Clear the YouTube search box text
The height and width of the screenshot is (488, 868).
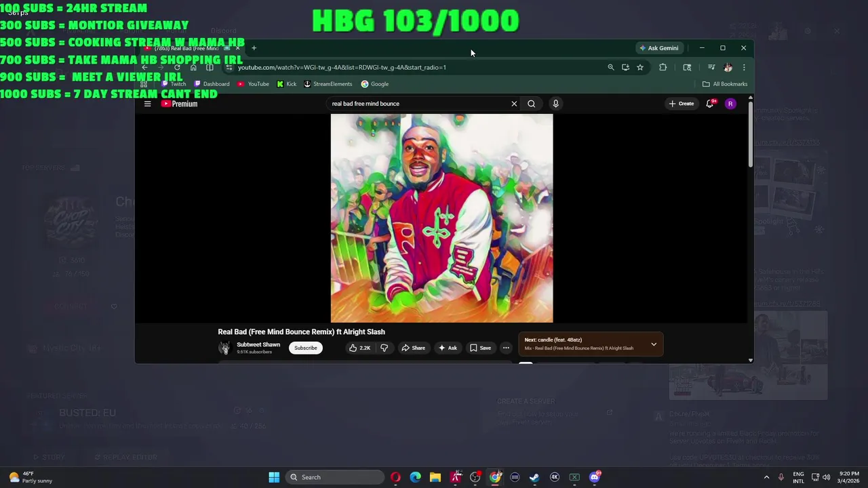click(x=514, y=104)
